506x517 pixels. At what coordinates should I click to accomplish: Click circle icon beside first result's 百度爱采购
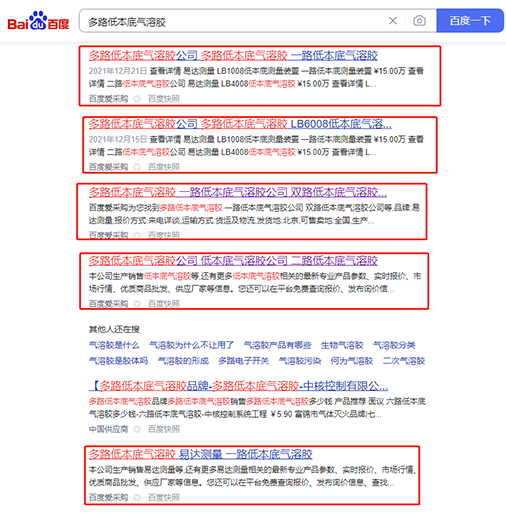pyautogui.click(x=137, y=99)
